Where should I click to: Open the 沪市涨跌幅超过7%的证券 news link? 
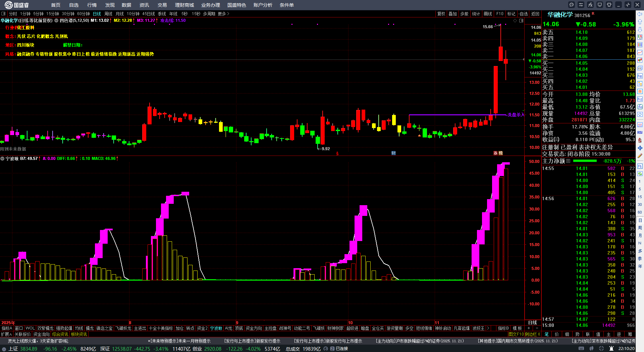[x=420, y=341]
